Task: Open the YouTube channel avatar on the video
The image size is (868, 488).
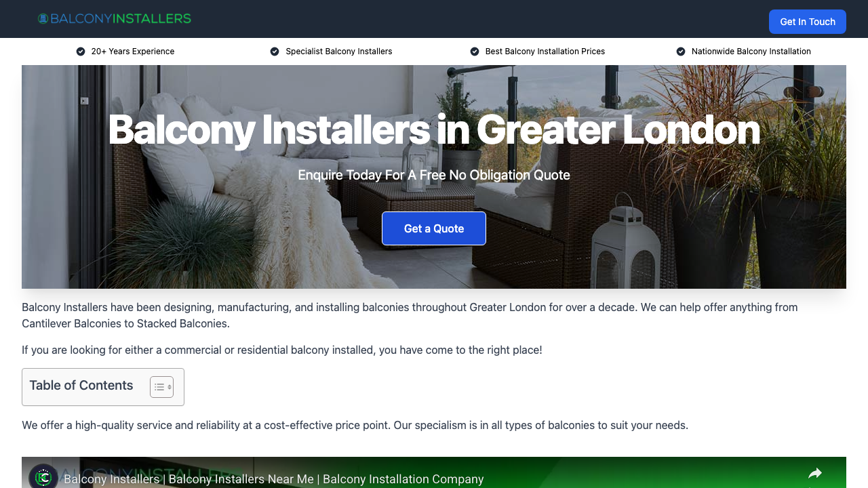Action: (x=44, y=477)
